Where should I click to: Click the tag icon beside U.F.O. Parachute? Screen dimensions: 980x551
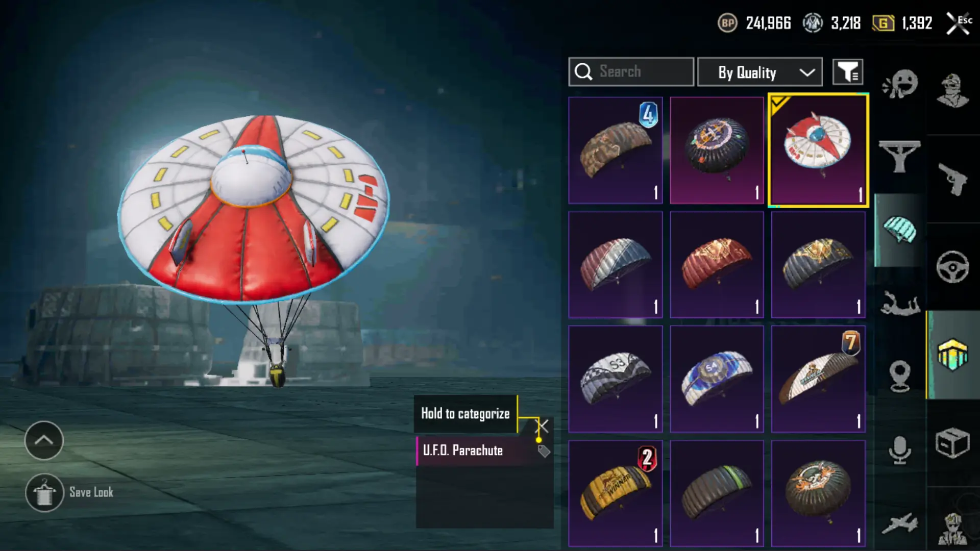544,451
